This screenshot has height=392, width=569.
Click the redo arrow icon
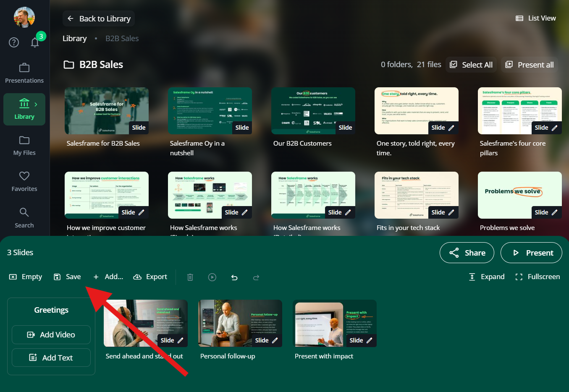click(256, 277)
